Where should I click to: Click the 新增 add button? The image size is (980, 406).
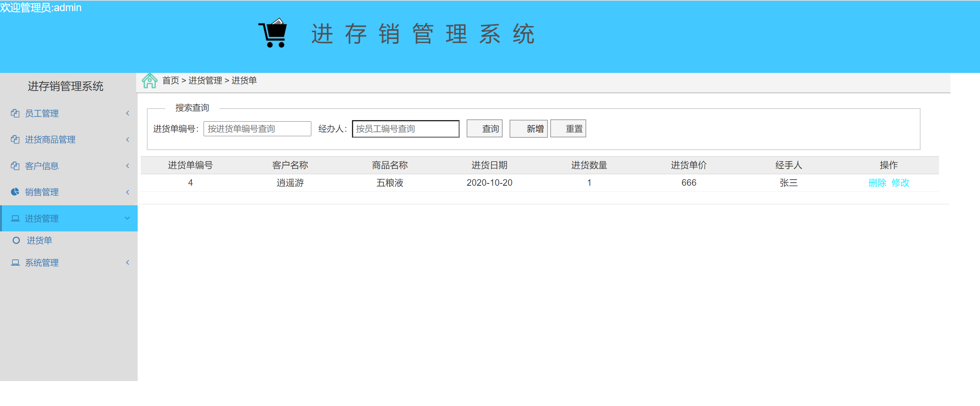click(529, 129)
